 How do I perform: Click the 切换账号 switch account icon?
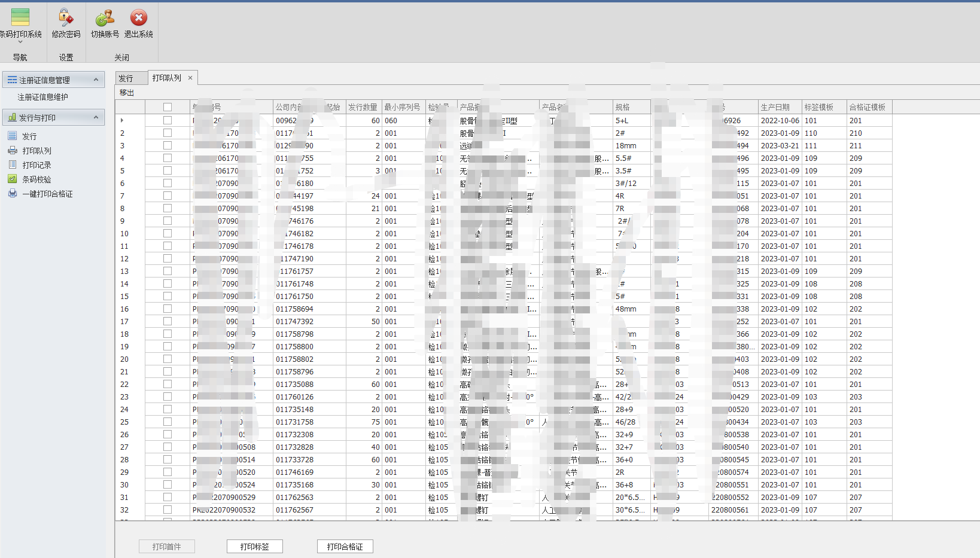105,17
